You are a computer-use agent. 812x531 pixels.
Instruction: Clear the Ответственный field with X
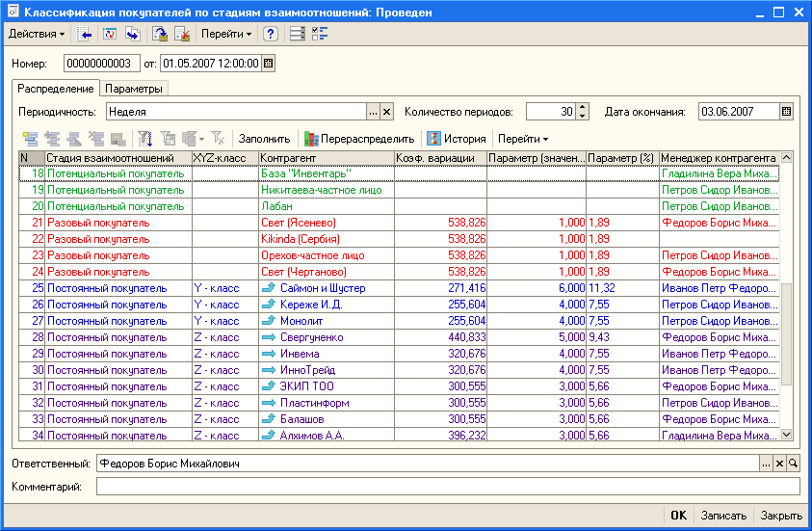tap(779, 464)
